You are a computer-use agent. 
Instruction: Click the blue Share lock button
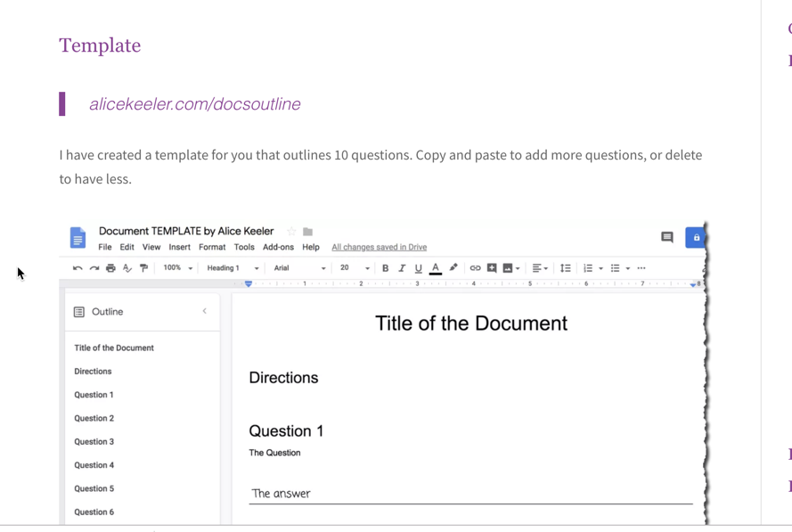click(695, 237)
